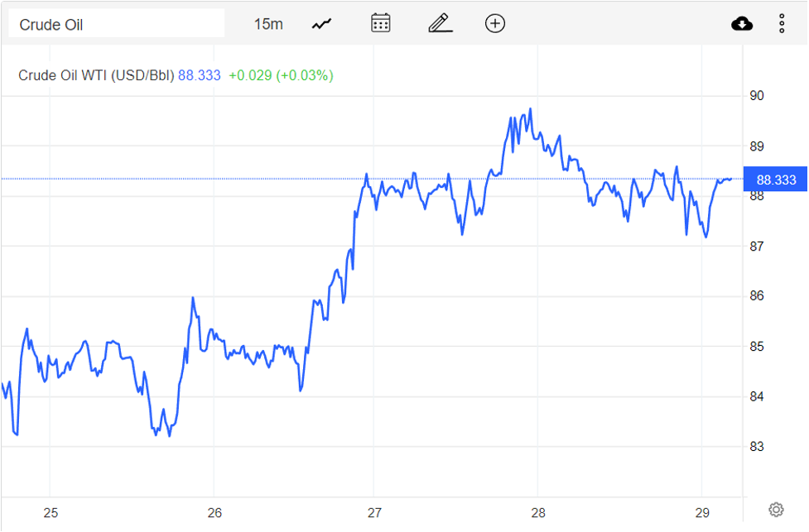Click the 83 price axis label
The width and height of the screenshot is (809, 532).
757,447
